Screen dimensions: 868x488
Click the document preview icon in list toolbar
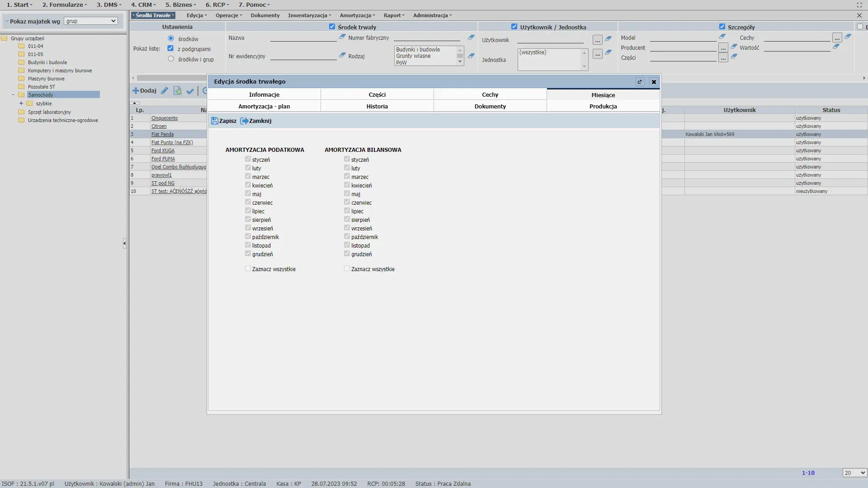point(177,91)
